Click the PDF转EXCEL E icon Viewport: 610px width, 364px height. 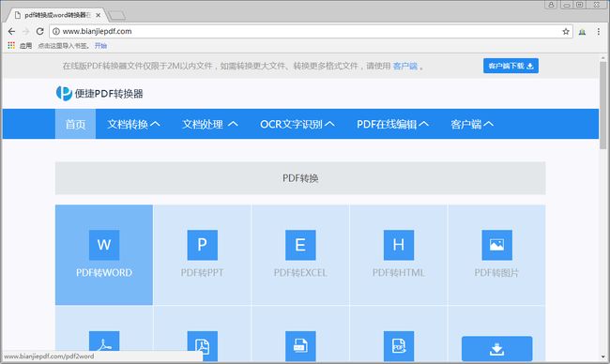300,245
